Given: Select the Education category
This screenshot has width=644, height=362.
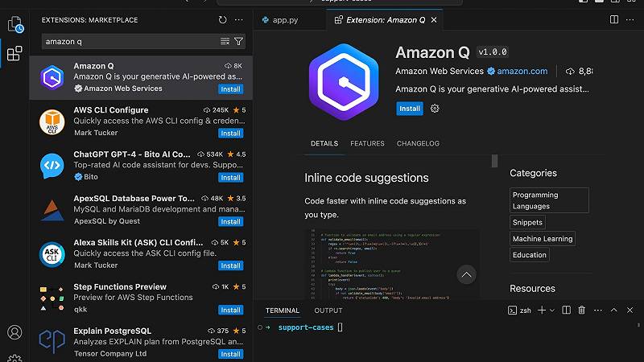Looking at the screenshot, I should point(530,255).
